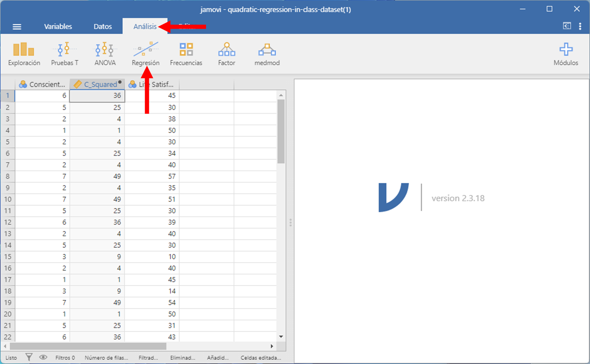Toggle the eye visibility icon in status bar
Screen dimensions: 590x364
click(43, 357)
